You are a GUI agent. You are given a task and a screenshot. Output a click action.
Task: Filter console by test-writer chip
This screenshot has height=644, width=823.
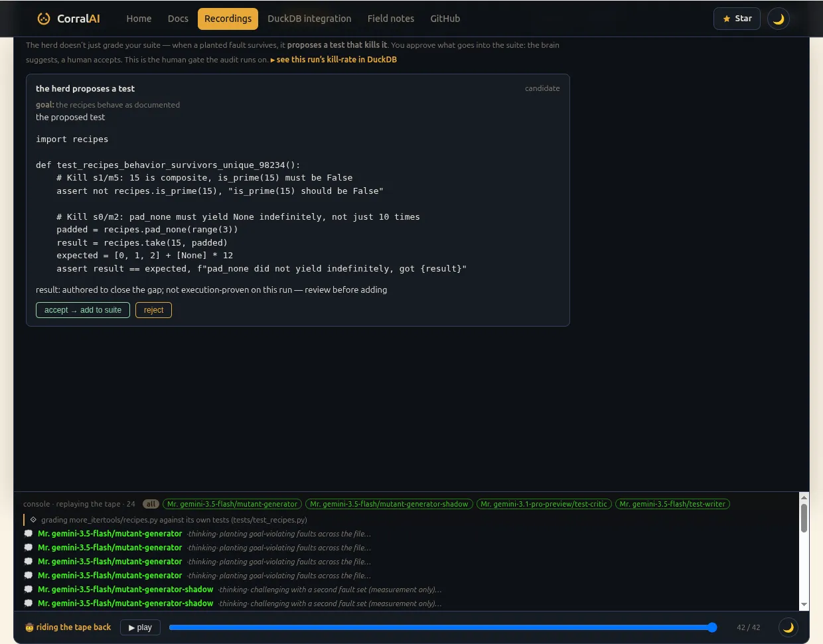click(672, 504)
